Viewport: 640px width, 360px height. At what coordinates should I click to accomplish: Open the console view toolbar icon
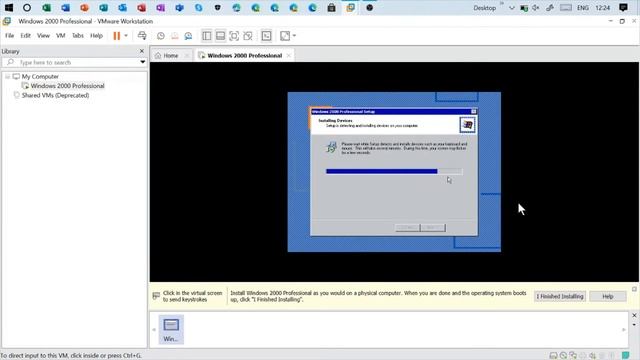click(x=267, y=36)
